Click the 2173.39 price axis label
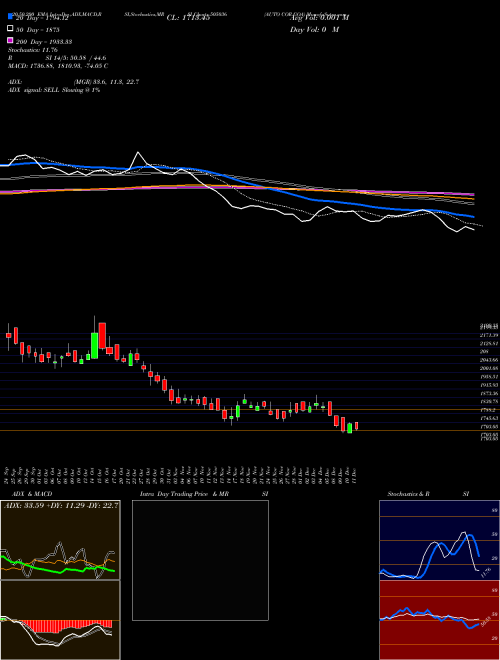 (489, 335)
